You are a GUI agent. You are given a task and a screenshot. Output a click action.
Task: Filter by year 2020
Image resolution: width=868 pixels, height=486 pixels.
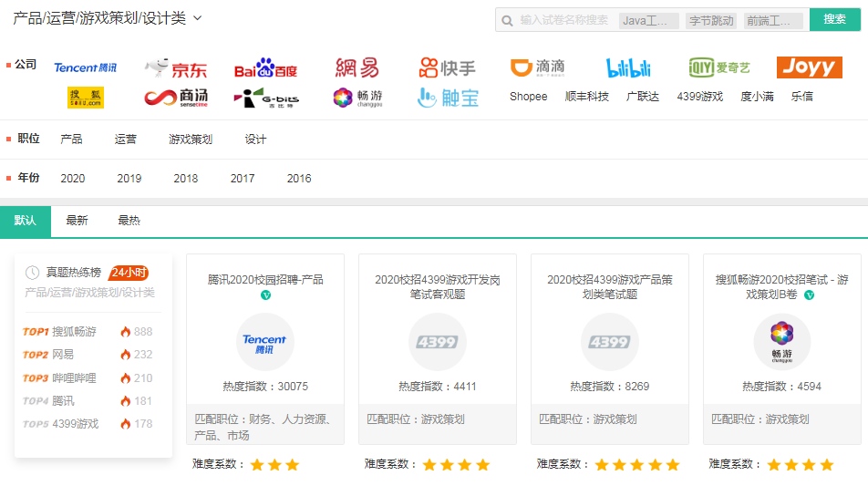pos(73,179)
